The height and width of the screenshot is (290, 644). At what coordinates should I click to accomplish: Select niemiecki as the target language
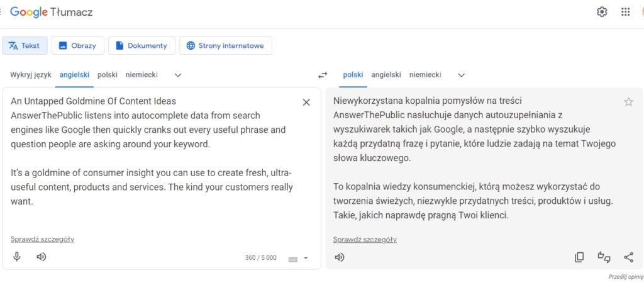pyautogui.click(x=425, y=75)
